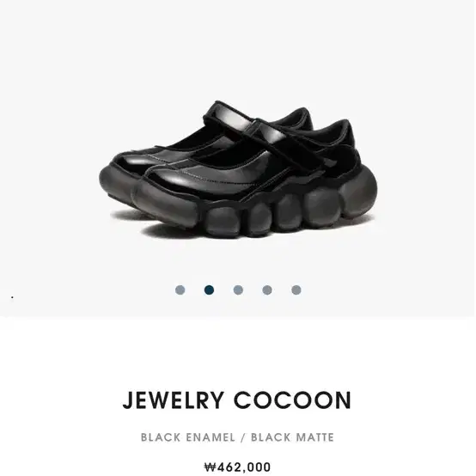Click the JEWELRY COCOON product title
The image size is (476, 476).
pyautogui.click(x=237, y=400)
